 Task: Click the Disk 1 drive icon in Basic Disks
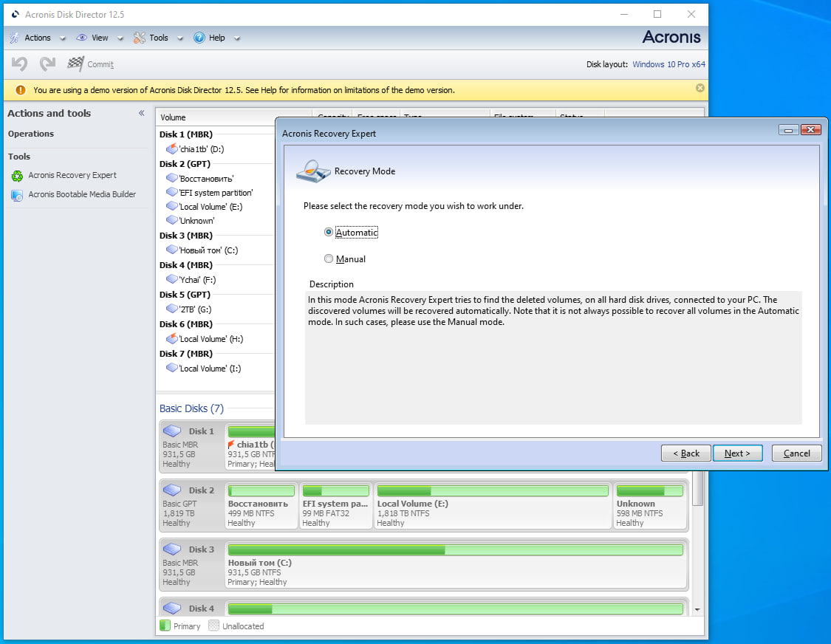[172, 431]
